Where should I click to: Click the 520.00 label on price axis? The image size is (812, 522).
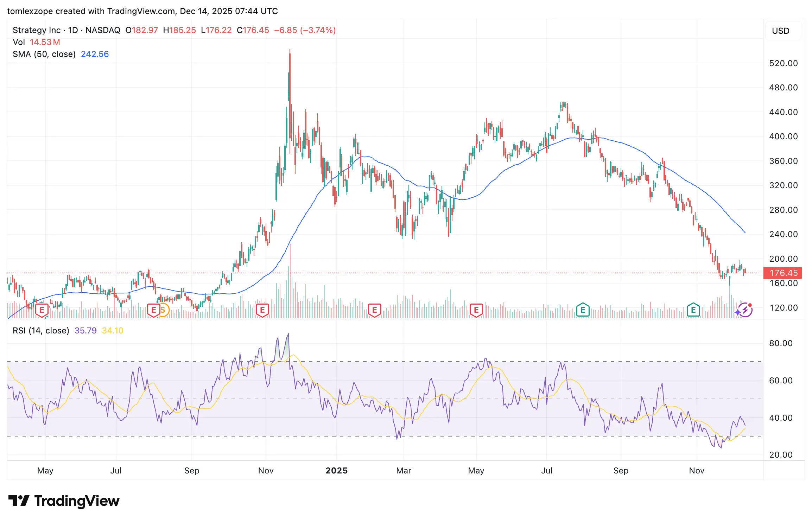click(x=783, y=63)
